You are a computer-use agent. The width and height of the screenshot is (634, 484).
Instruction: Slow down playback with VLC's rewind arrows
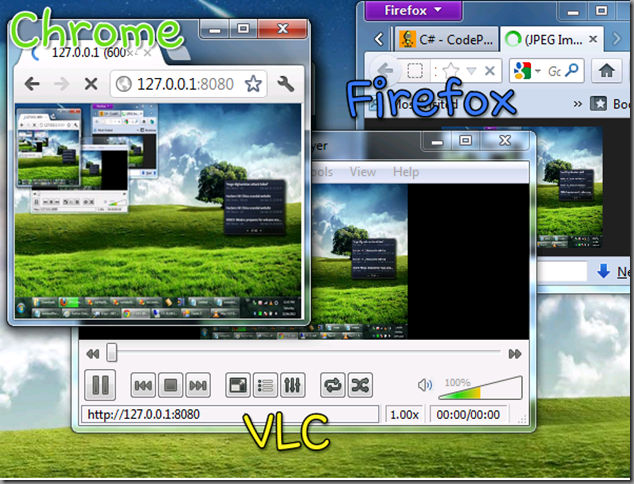93,354
